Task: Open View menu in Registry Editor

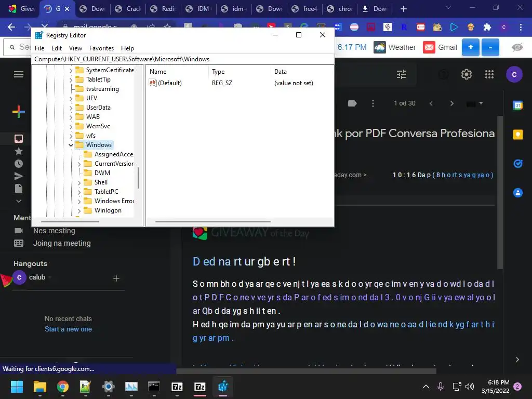Action: 75,48
